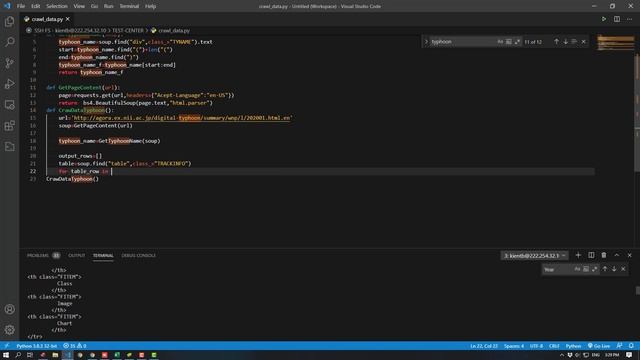Screen dimensions: 640x360
Task: Open the View menu
Action: (x=79, y=6)
